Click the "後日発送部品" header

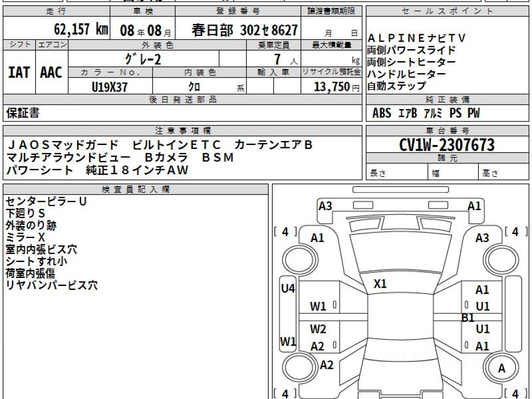pyautogui.click(x=182, y=100)
